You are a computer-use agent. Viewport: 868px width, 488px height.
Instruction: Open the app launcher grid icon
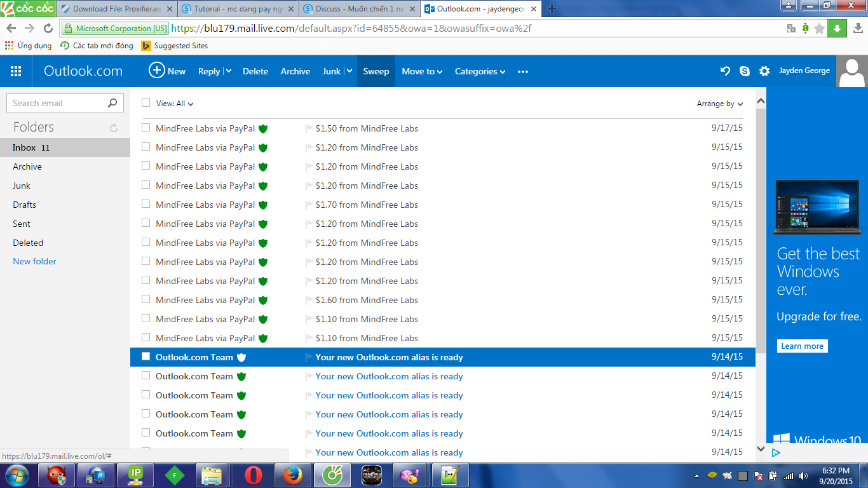[16, 71]
